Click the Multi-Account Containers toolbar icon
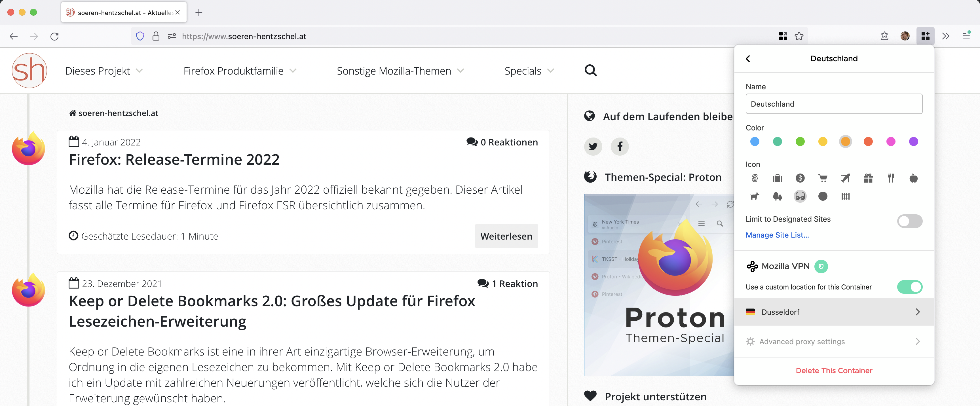Screen dimensions: 980x406 point(925,36)
